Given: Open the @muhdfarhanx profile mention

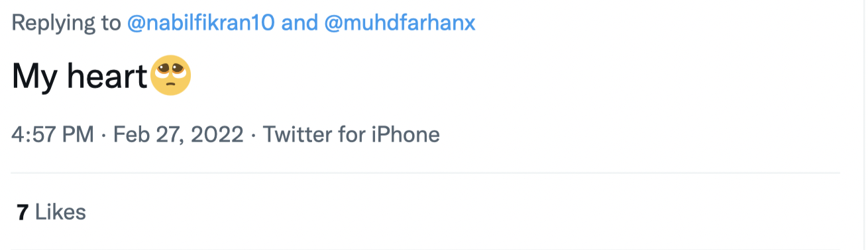Looking at the screenshot, I should pos(400,23).
